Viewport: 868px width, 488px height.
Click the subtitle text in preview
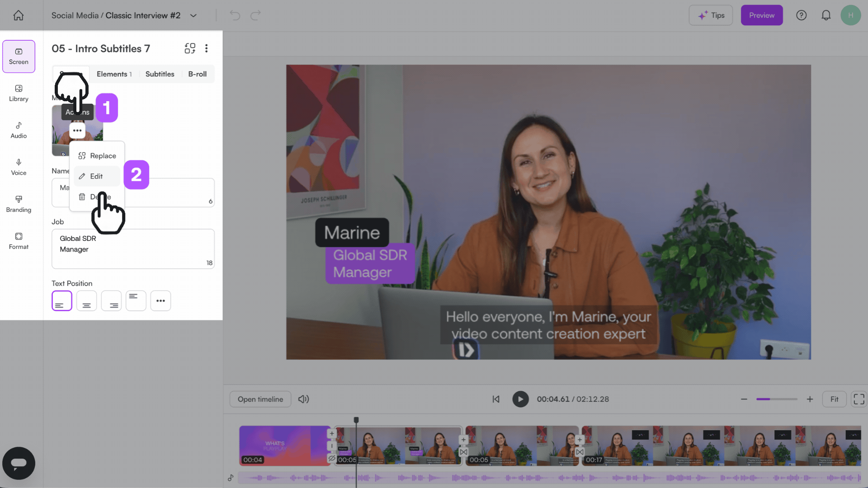548,325
